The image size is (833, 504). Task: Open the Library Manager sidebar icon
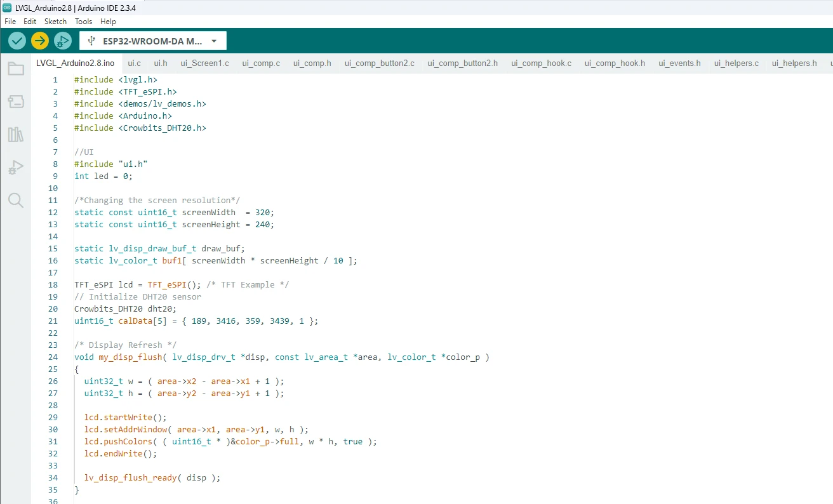point(16,135)
